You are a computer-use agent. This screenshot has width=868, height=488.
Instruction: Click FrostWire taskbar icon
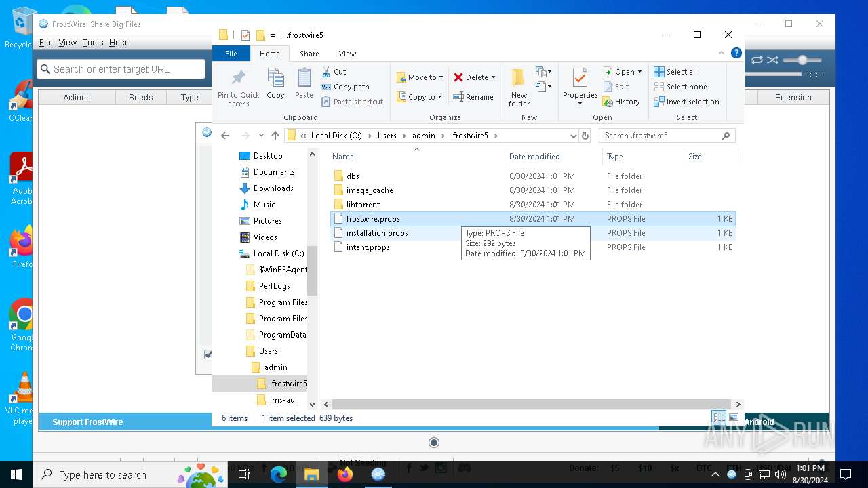click(378, 474)
